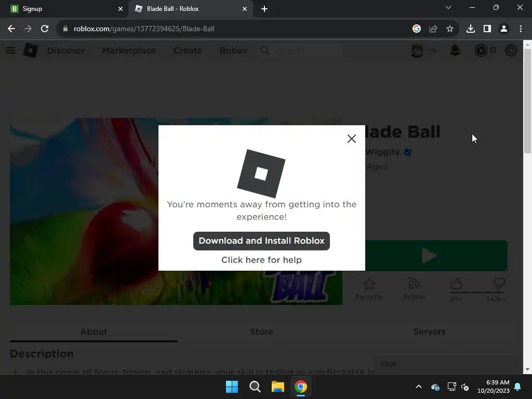Open Chrome three-dot menu
The image size is (532, 399).
tap(521, 29)
